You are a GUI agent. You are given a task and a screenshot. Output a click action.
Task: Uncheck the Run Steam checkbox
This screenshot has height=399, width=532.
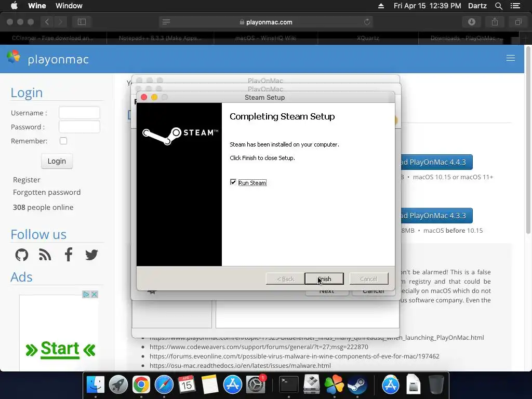tap(233, 182)
